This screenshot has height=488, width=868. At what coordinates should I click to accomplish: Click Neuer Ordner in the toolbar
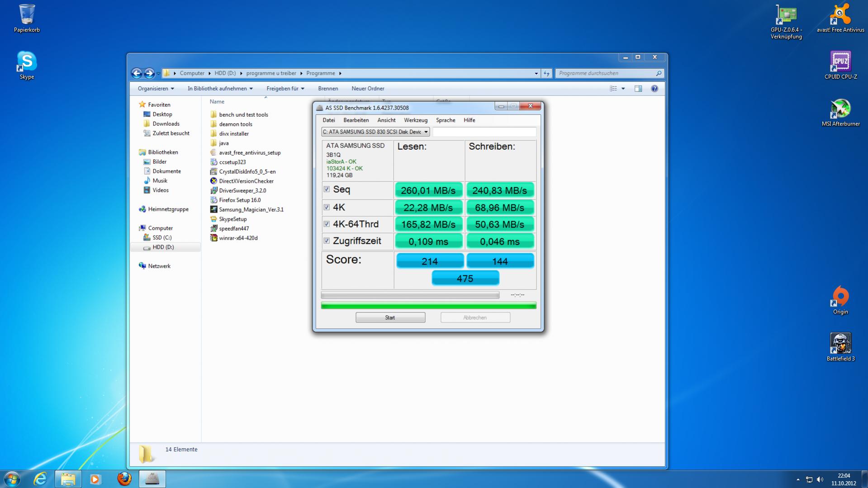[x=368, y=89]
